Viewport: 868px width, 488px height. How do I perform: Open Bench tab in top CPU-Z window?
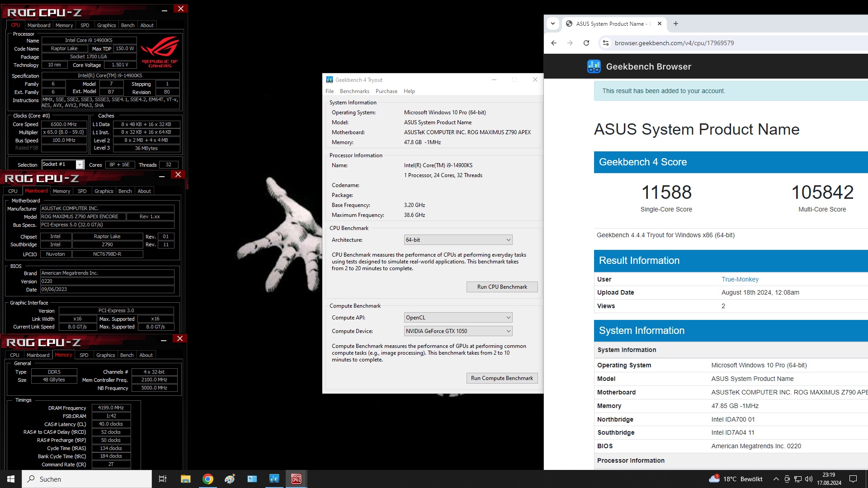click(x=128, y=25)
